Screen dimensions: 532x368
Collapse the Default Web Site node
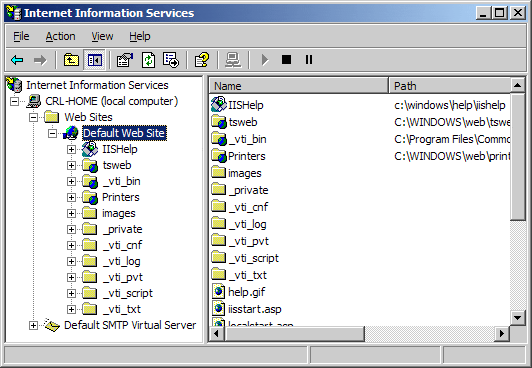[x=52, y=133]
